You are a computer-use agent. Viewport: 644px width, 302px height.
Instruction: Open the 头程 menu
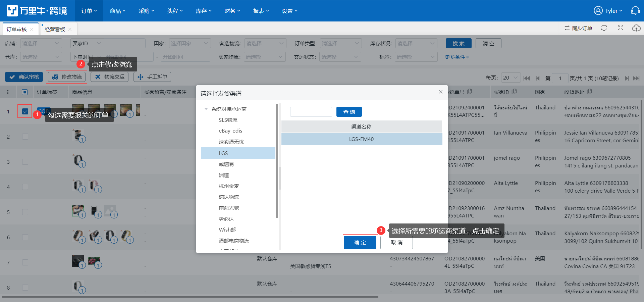pyautogui.click(x=175, y=11)
